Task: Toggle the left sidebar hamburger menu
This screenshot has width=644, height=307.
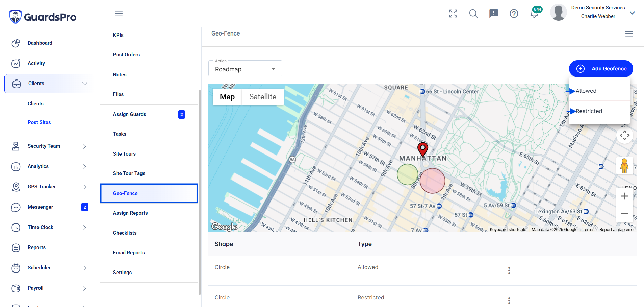Action: click(119, 14)
